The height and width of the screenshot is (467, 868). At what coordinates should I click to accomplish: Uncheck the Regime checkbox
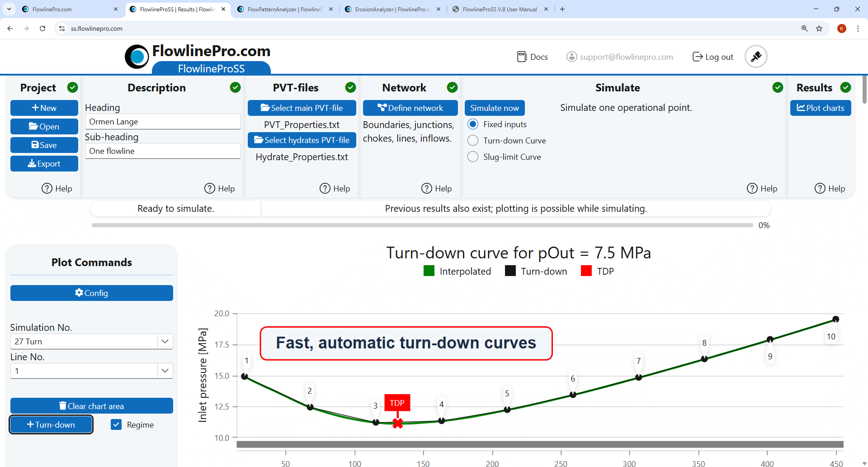(116, 424)
